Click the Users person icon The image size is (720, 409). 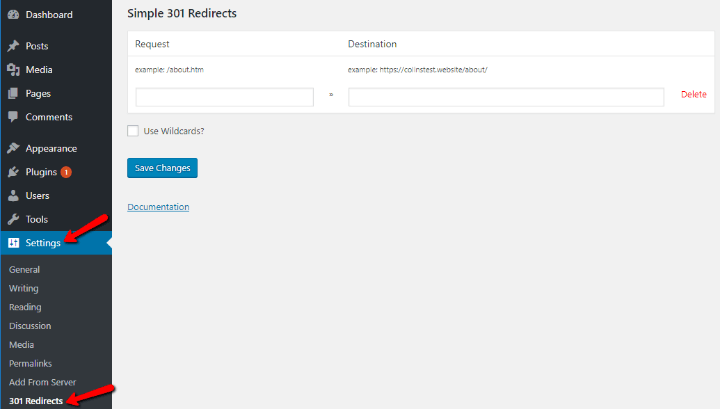point(13,196)
